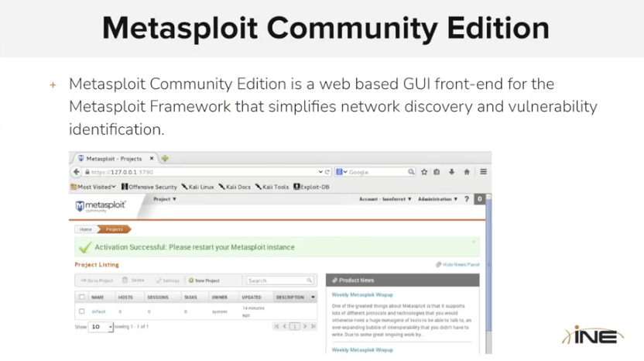This screenshot has height=361, width=644.
Task: Open the Kali Linux bookmark
Action: point(197,187)
